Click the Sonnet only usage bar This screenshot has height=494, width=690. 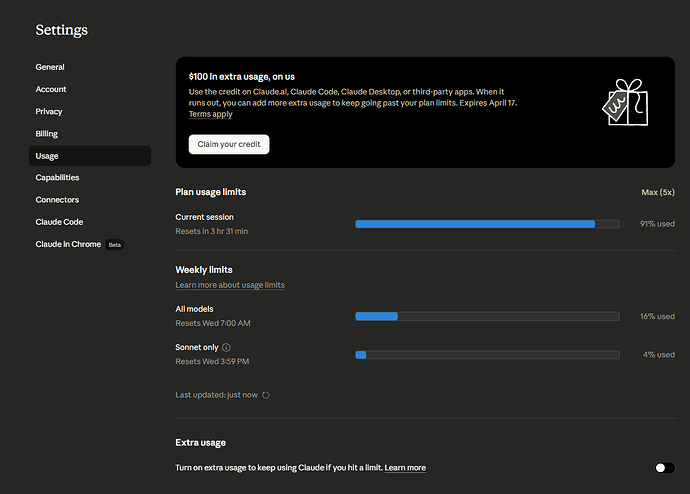tap(487, 355)
